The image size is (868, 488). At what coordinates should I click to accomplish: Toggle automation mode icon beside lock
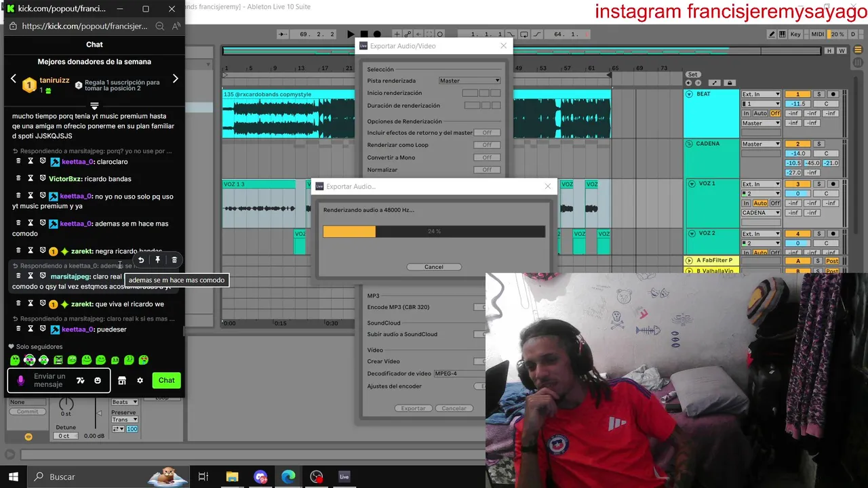[x=715, y=83]
